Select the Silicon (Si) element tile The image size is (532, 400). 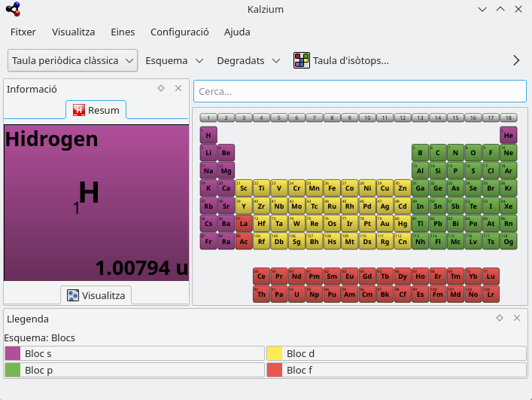click(438, 170)
